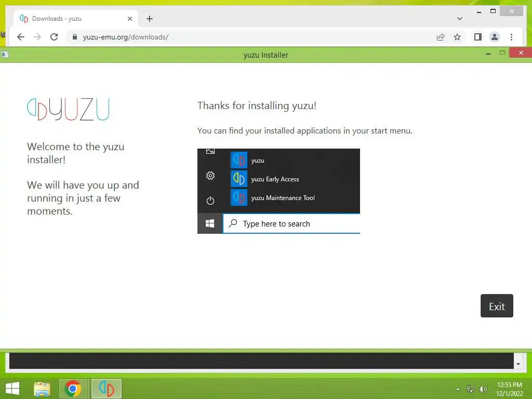Click the 'yuzu Early Access' label
This screenshot has width=532, height=399.
275,179
